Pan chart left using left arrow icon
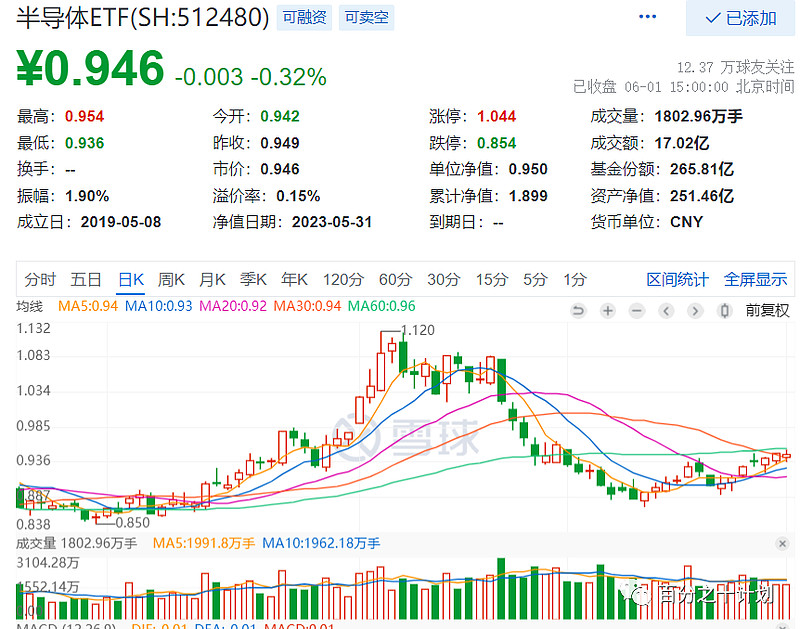Viewport: 800px width, 629px height. coord(665,311)
